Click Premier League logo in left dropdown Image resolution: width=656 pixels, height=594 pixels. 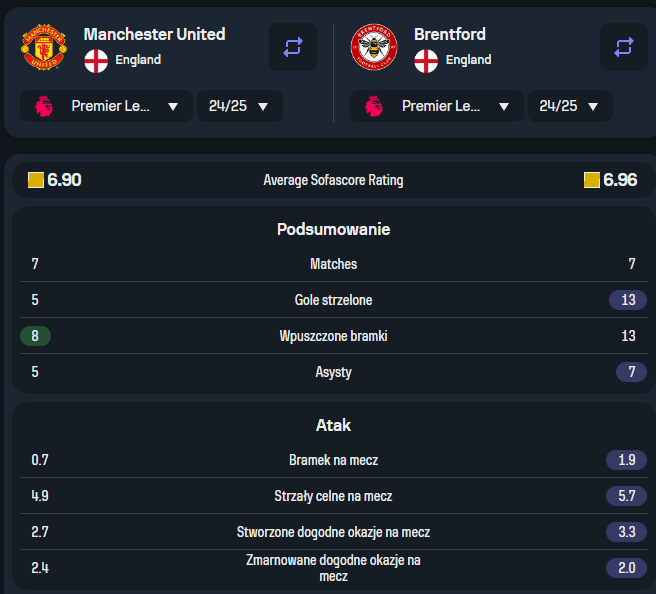coord(44,106)
